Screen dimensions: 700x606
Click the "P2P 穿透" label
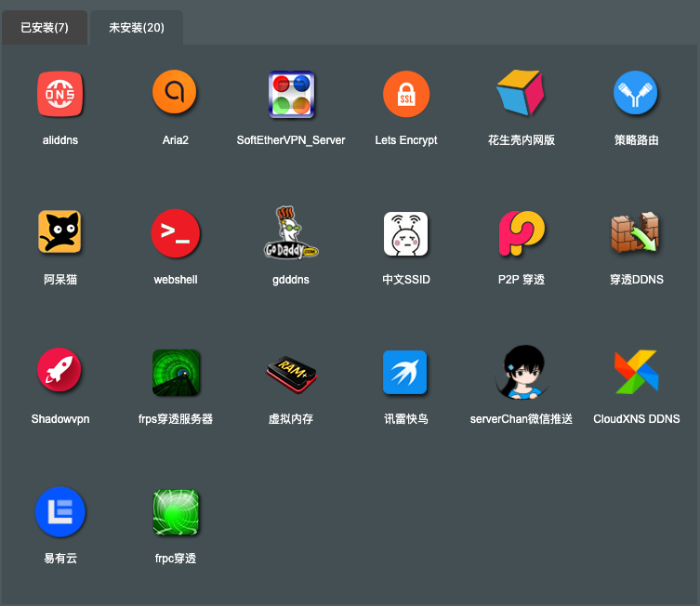522,280
